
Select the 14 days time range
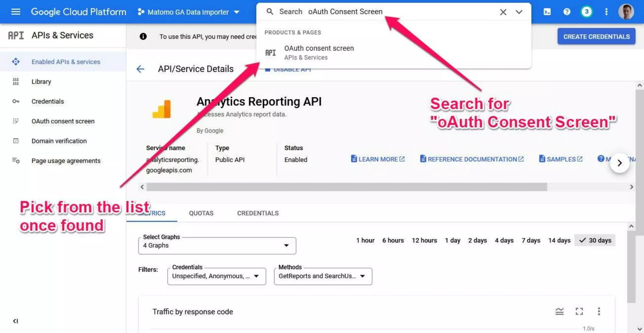[x=559, y=240]
